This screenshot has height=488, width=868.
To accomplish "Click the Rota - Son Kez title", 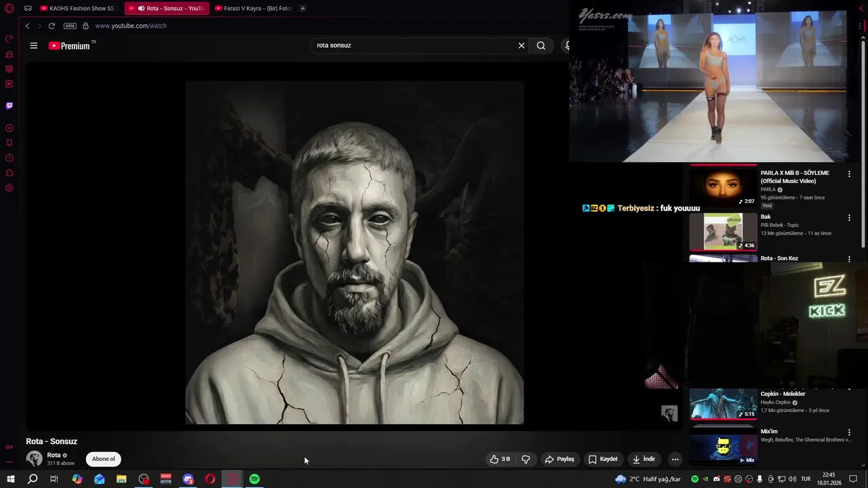I will [x=779, y=258].
